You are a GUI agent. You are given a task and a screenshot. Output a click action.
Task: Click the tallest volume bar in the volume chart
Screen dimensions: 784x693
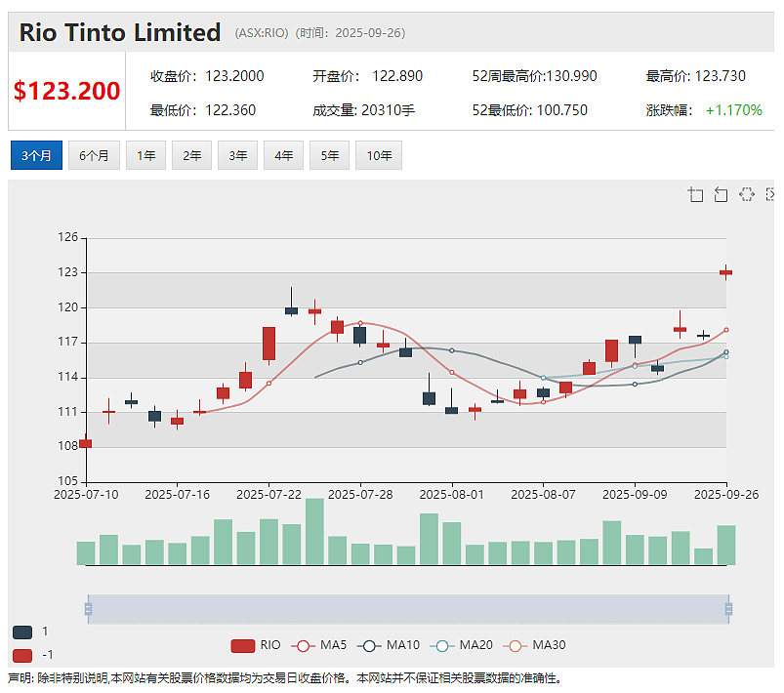point(314,532)
